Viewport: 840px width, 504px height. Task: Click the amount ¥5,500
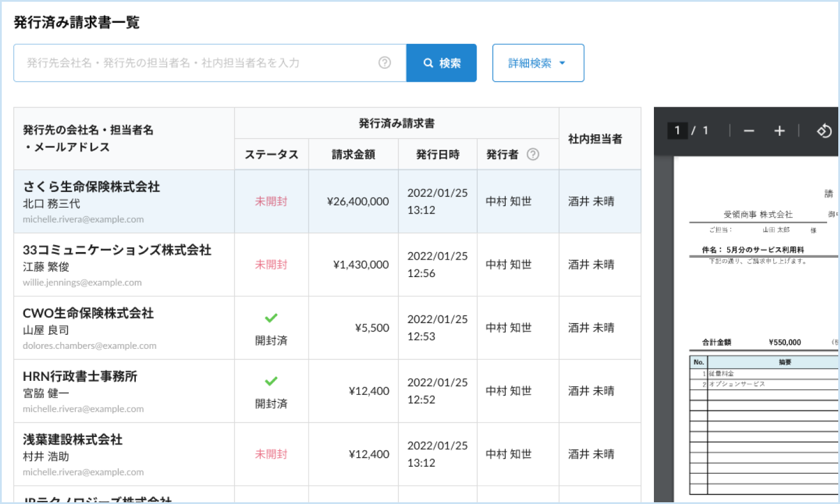pyautogui.click(x=372, y=328)
